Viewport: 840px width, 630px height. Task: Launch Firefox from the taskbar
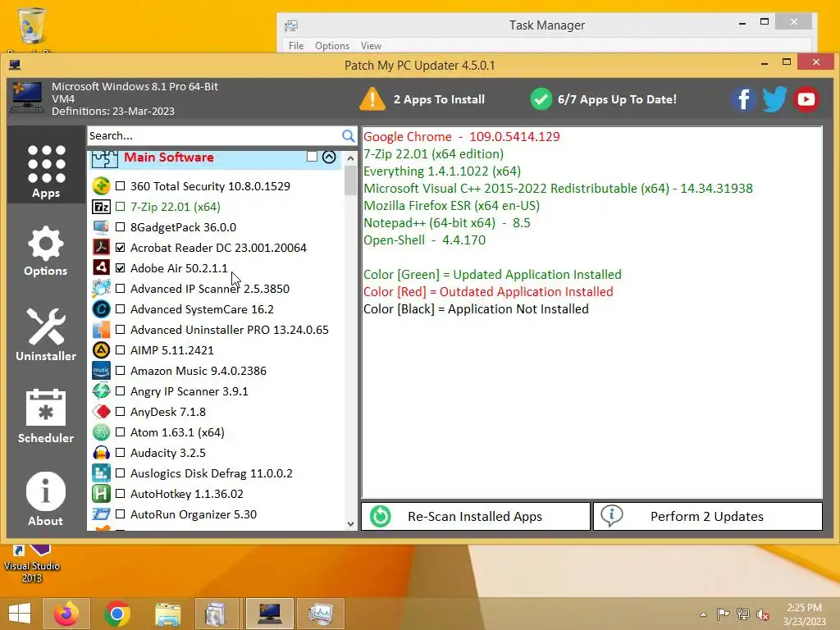66,614
